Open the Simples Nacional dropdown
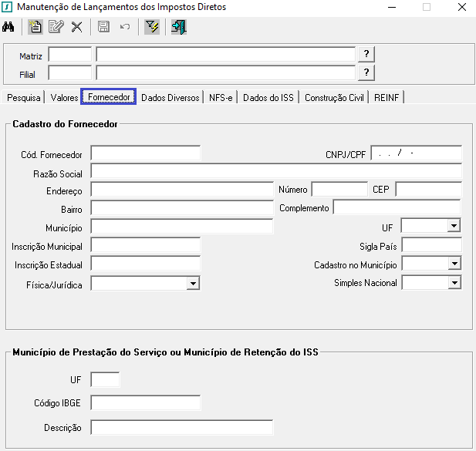 (x=454, y=283)
